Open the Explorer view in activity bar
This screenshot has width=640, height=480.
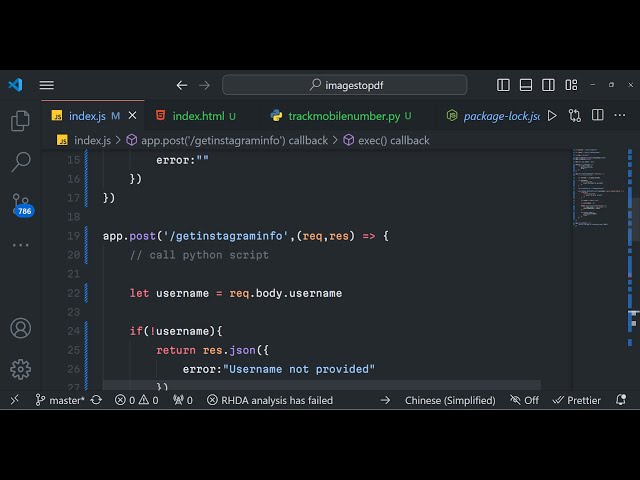[x=20, y=121]
